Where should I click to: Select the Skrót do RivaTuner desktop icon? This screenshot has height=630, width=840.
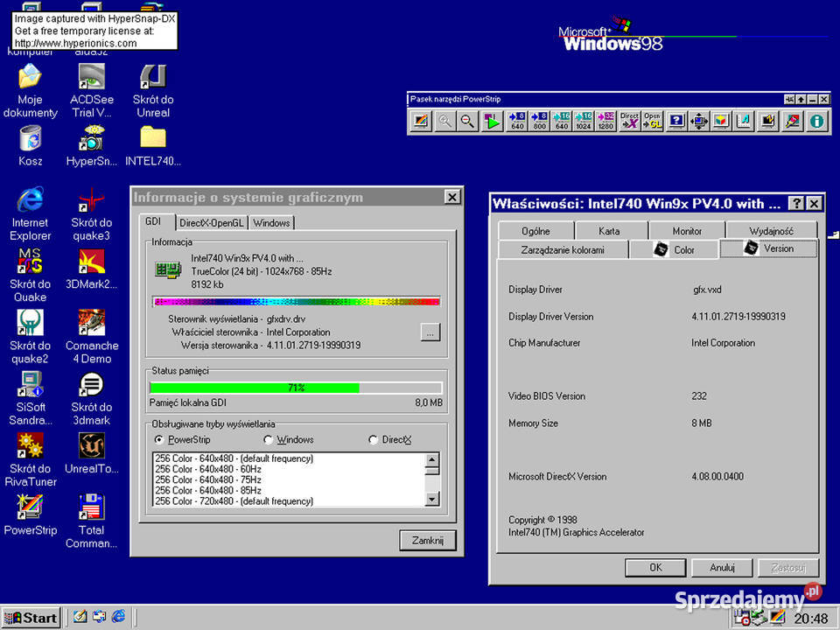[x=31, y=460]
